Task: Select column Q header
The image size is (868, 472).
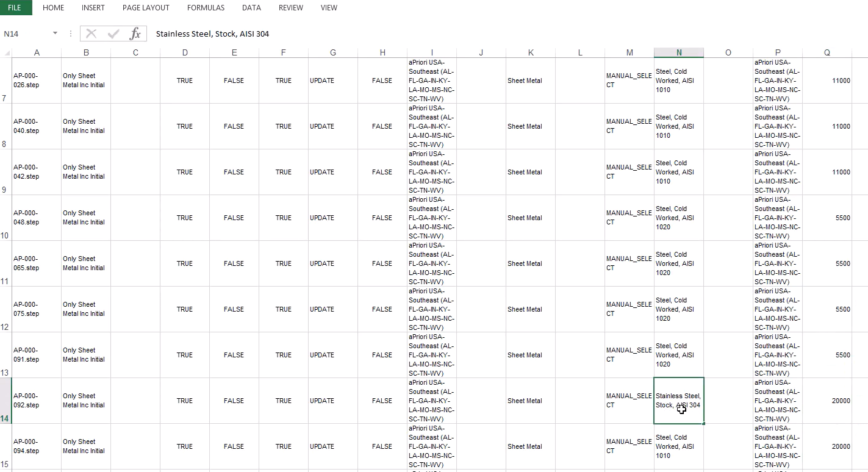Action: click(827, 52)
